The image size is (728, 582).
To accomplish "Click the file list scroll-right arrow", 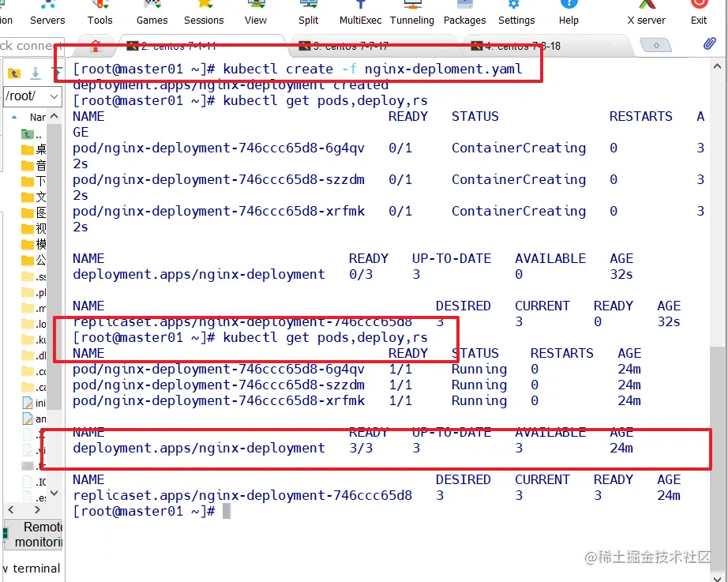I will (x=37, y=509).
